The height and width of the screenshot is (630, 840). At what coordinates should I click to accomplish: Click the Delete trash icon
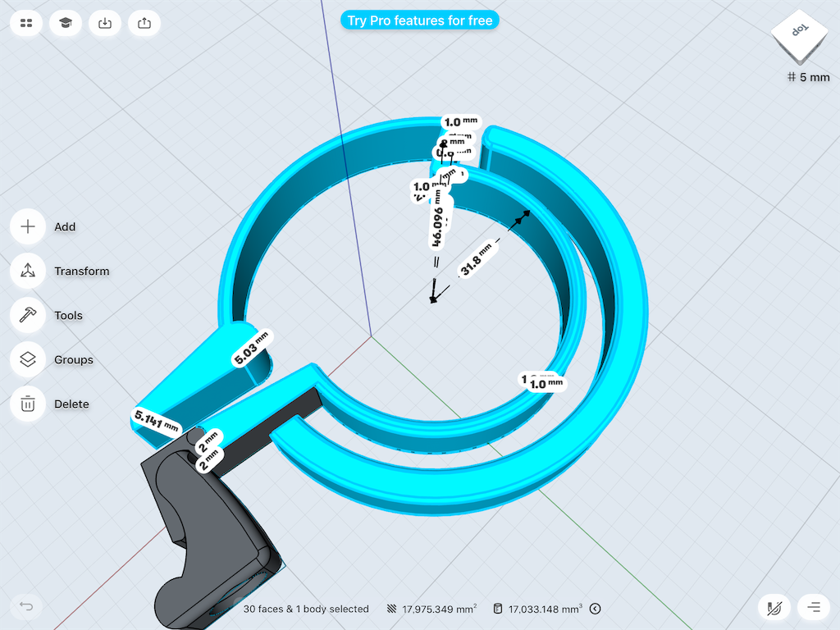pos(28,404)
